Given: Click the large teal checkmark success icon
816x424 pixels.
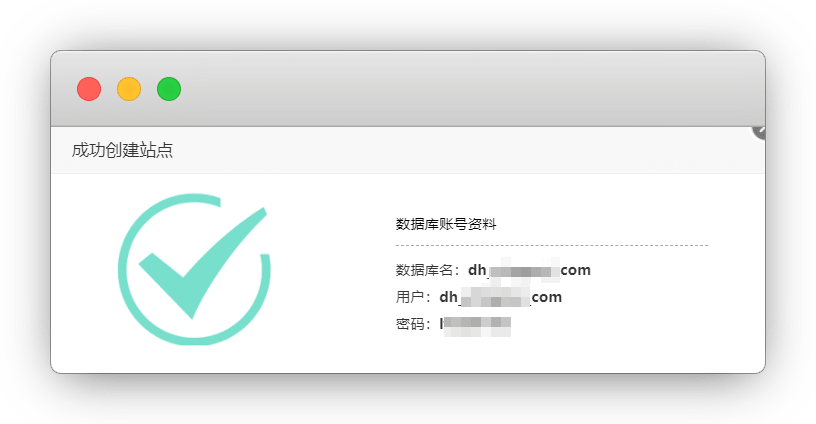Looking at the screenshot, I should [x=194, y=269].
